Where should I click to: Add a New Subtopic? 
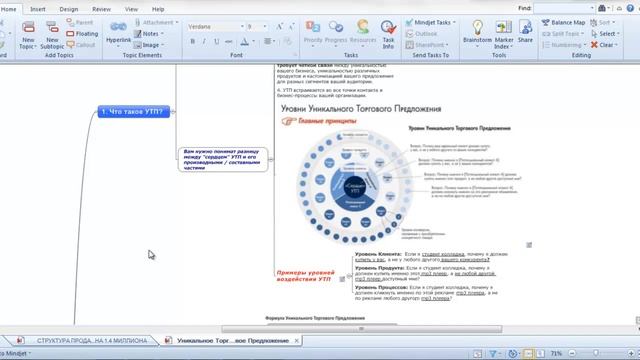(52, 36)
